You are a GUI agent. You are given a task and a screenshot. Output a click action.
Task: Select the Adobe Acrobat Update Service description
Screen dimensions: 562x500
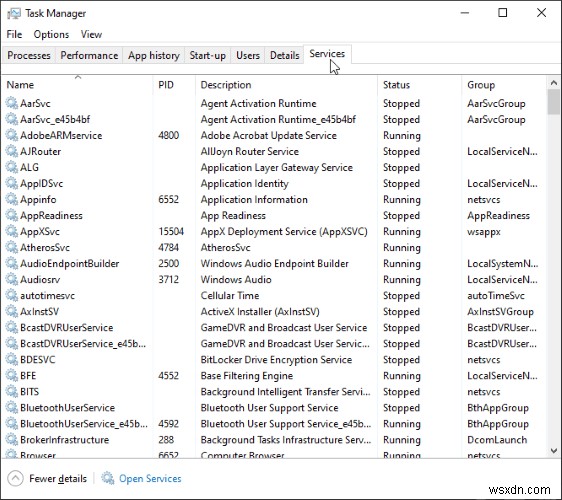tap(268, 135)
